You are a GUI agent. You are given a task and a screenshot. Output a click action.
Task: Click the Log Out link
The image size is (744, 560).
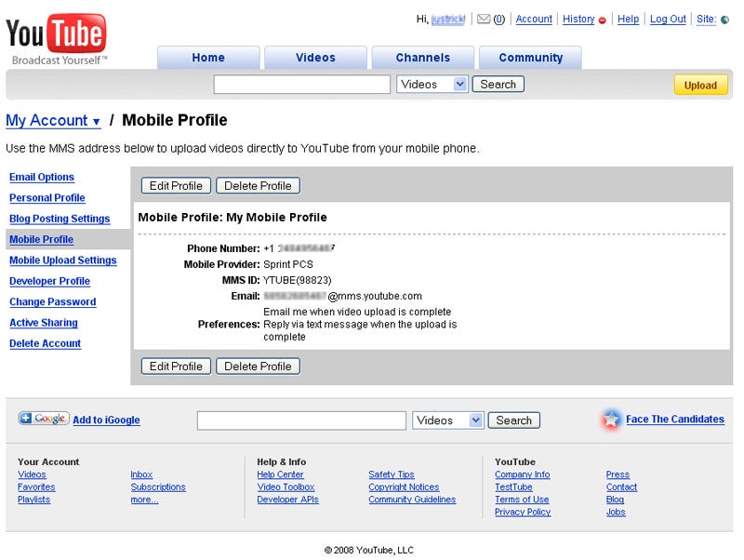coord(668,19)
